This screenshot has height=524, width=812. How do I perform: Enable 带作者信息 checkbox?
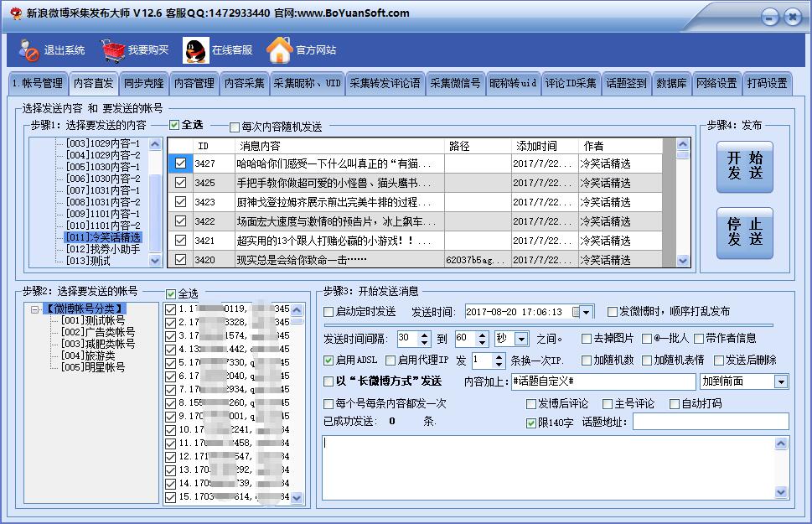(699, 339)
